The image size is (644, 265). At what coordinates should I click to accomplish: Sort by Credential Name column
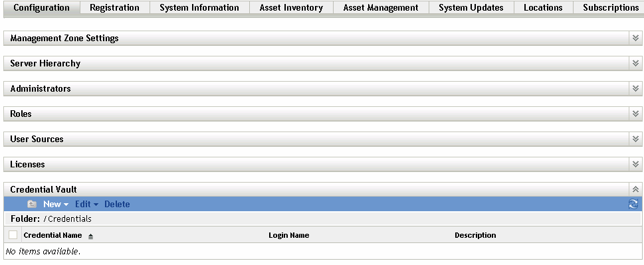(53, 236)
